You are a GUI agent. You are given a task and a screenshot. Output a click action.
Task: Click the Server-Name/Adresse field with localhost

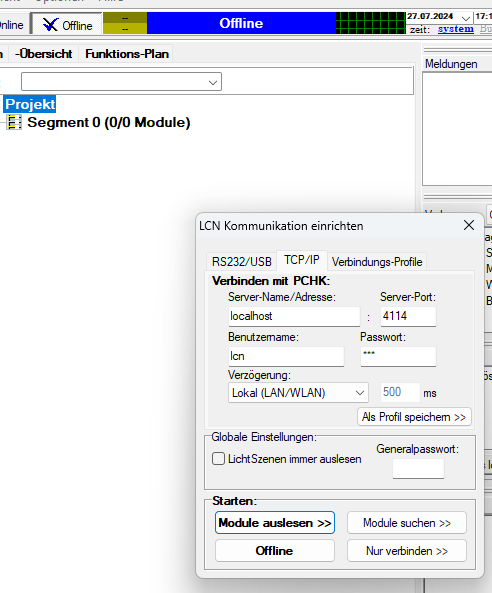(294, 316)
